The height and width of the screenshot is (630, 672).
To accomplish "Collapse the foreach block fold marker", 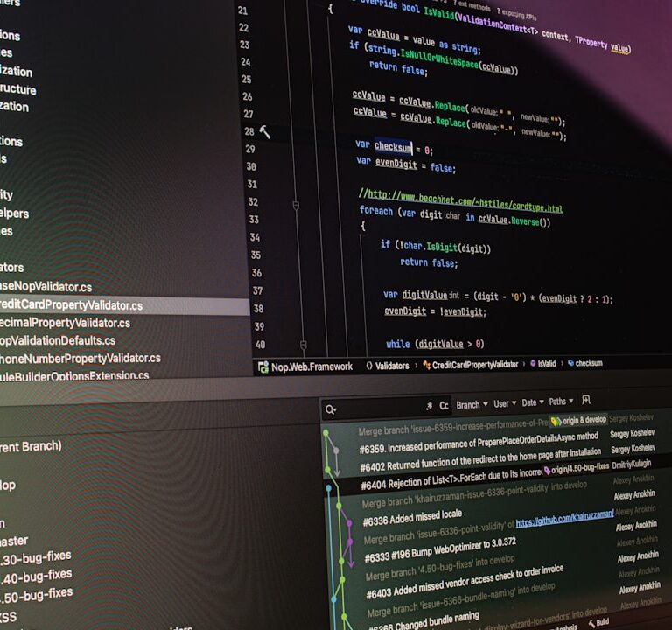I will (296, 206).
